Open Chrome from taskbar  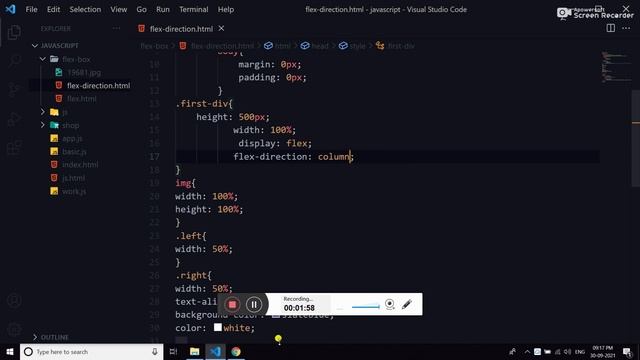pos(236,352)
